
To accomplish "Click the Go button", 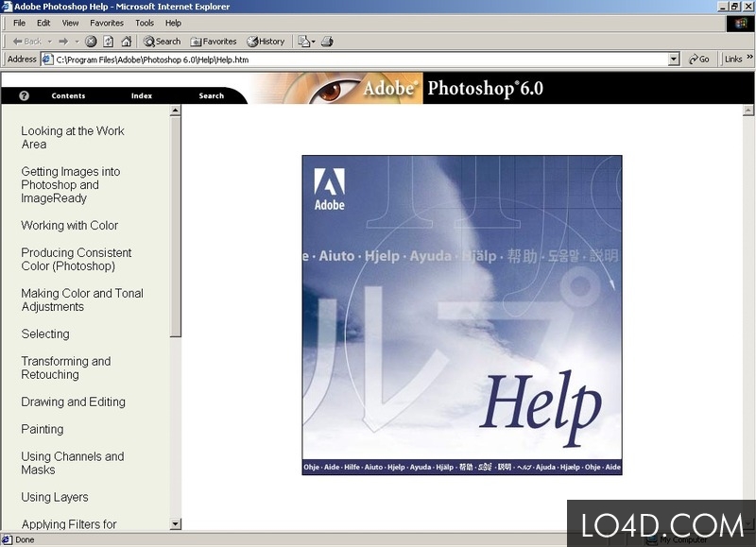I will (698, 60).
